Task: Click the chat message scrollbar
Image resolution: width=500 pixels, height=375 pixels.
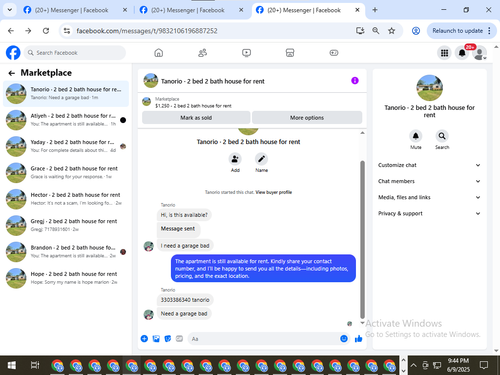Action: [x=362, y=239]
